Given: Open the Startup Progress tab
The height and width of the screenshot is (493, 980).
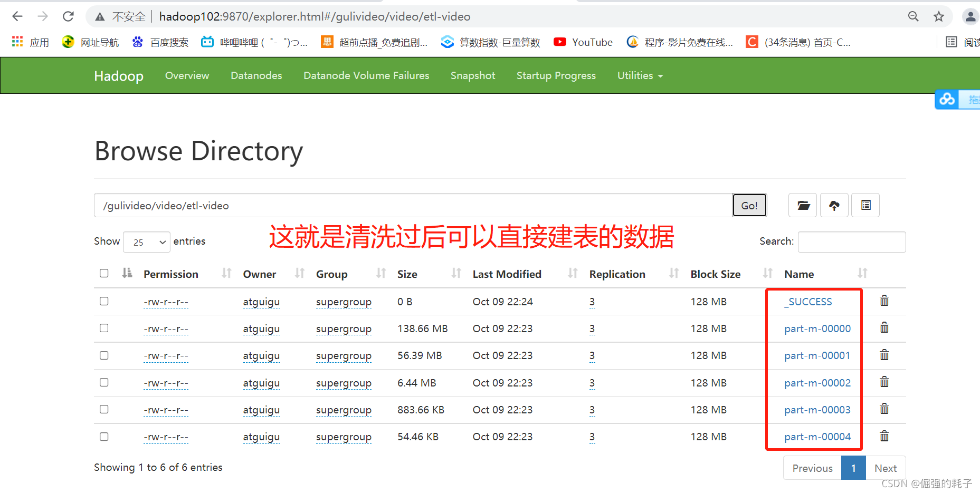Looking at the screenshot, I should (556, 75).
